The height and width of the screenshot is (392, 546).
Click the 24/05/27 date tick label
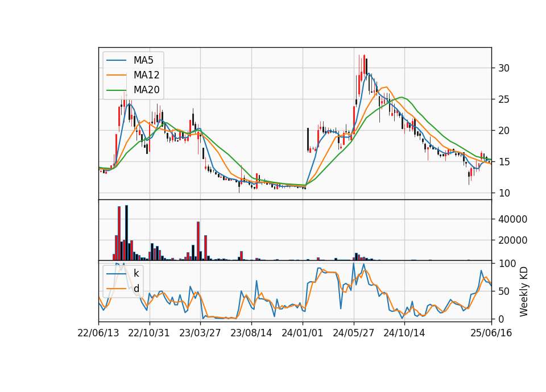[x=353, y=333]
